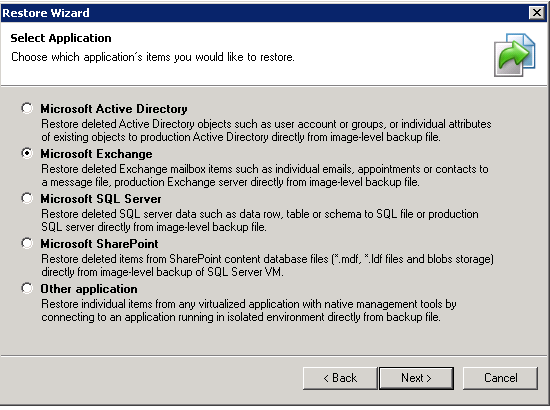The width and height of the screenshot is (550, 410).
Task: Click the green arrow restore icon
Action: click(515, 55)
